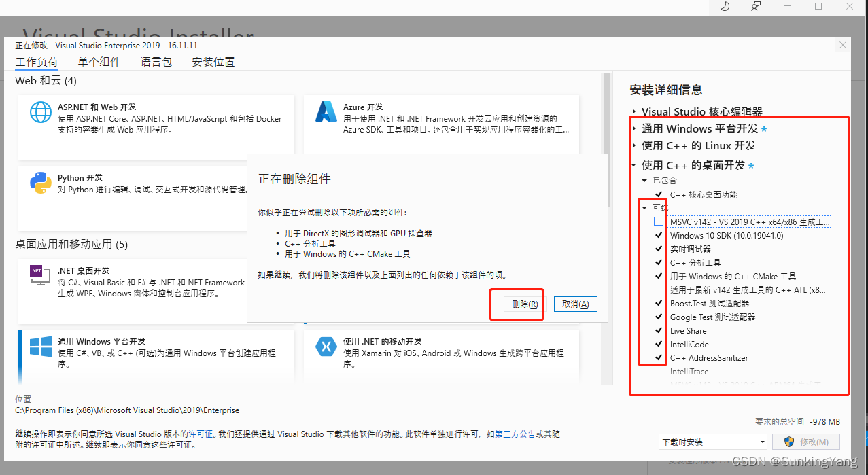Click the 修改(M) button
Image resolution: width=868 pixels, height=475 pixels.
[x=806, y=442]
